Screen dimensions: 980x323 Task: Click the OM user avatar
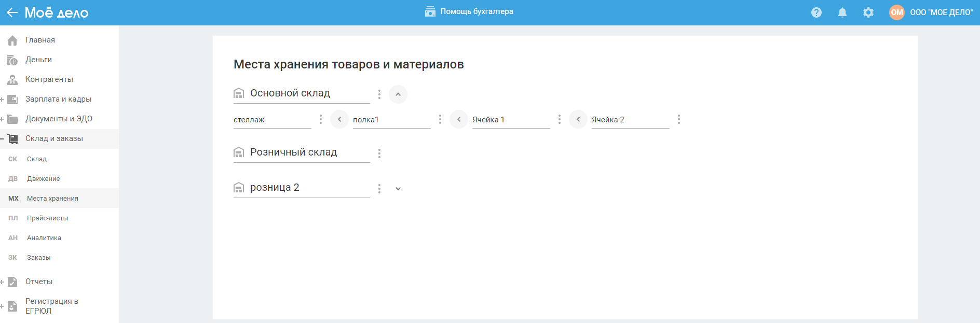(897, 12)
